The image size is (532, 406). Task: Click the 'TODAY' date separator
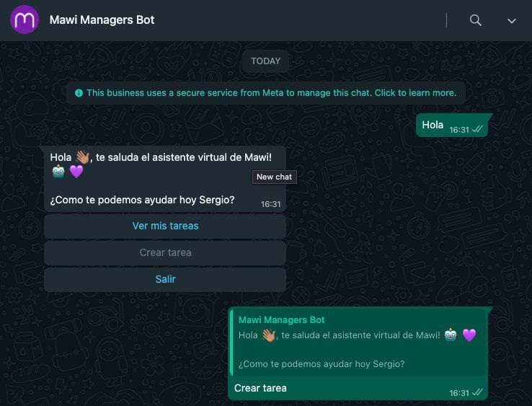click(x=266, y=61)
